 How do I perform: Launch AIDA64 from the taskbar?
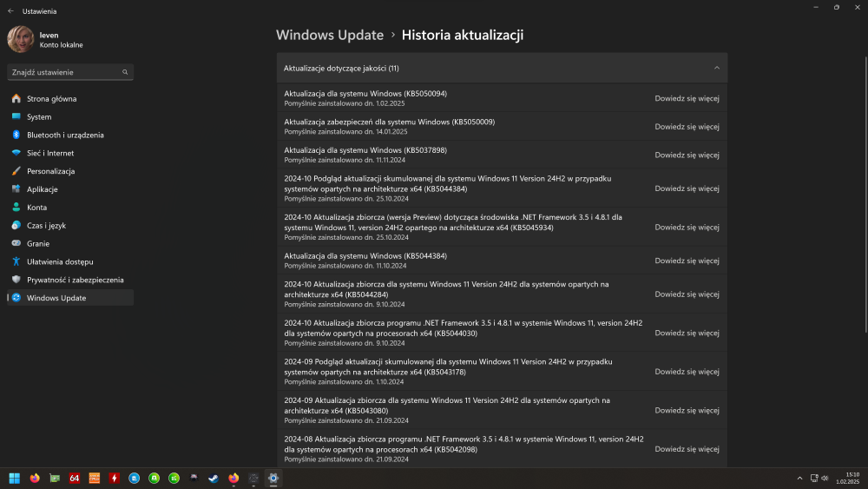pyautogui.click(x=74, y=478)
